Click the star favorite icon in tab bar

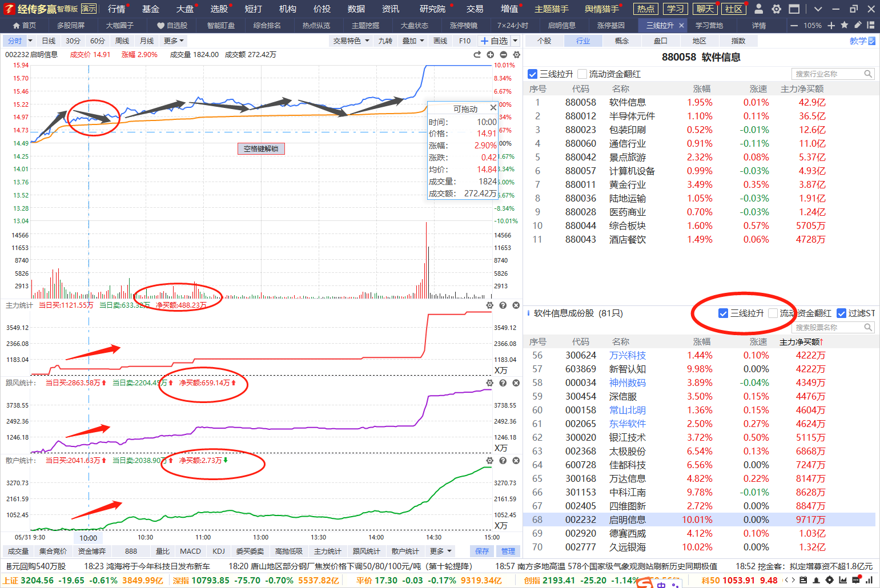coord(845,25)
